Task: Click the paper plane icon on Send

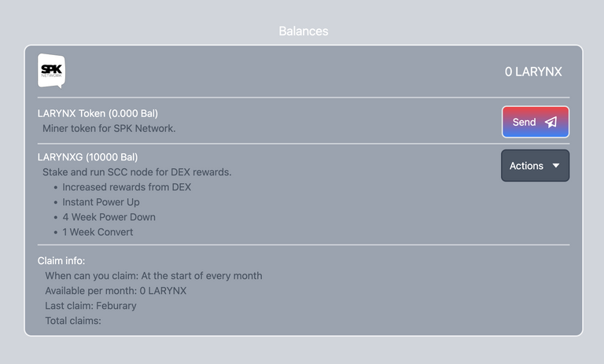Action: click(x=551, y=122)
